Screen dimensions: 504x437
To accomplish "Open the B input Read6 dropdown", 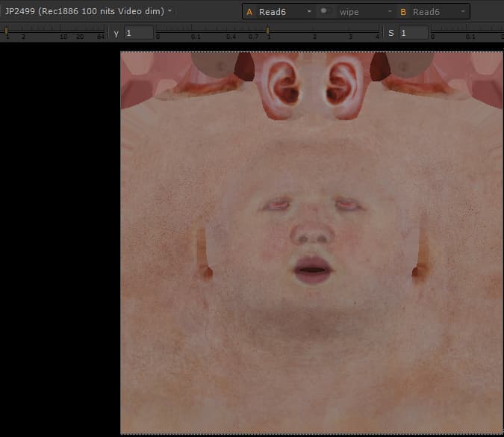I will [439, 12].
